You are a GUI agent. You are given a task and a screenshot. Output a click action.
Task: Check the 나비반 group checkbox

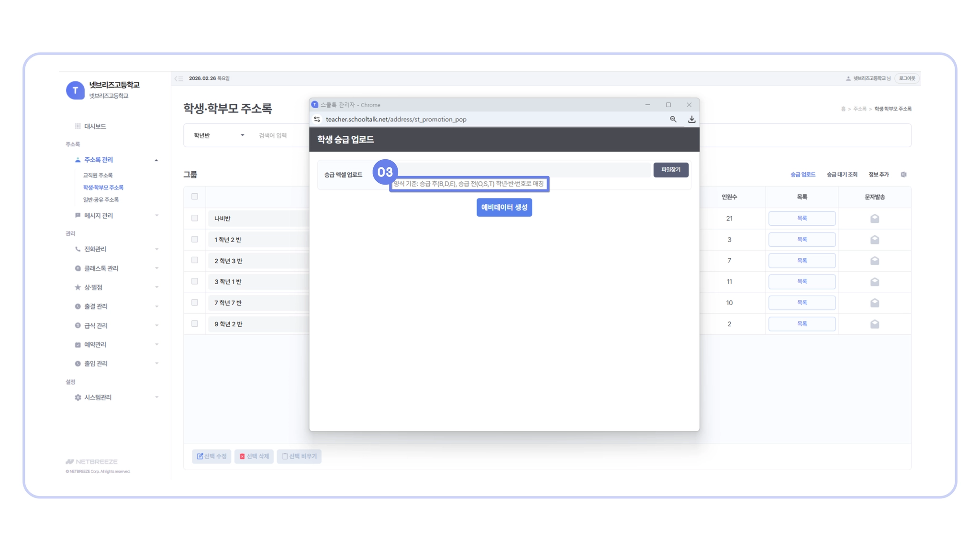[195, 218]
